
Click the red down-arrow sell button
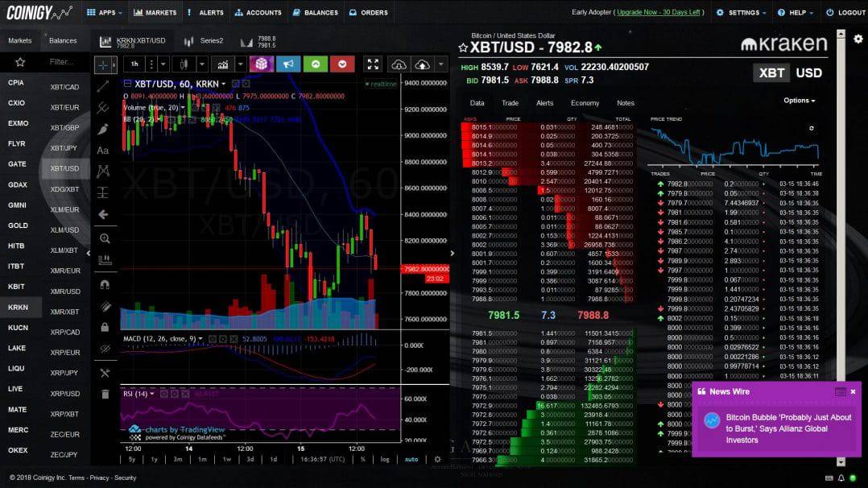[342, 64]
